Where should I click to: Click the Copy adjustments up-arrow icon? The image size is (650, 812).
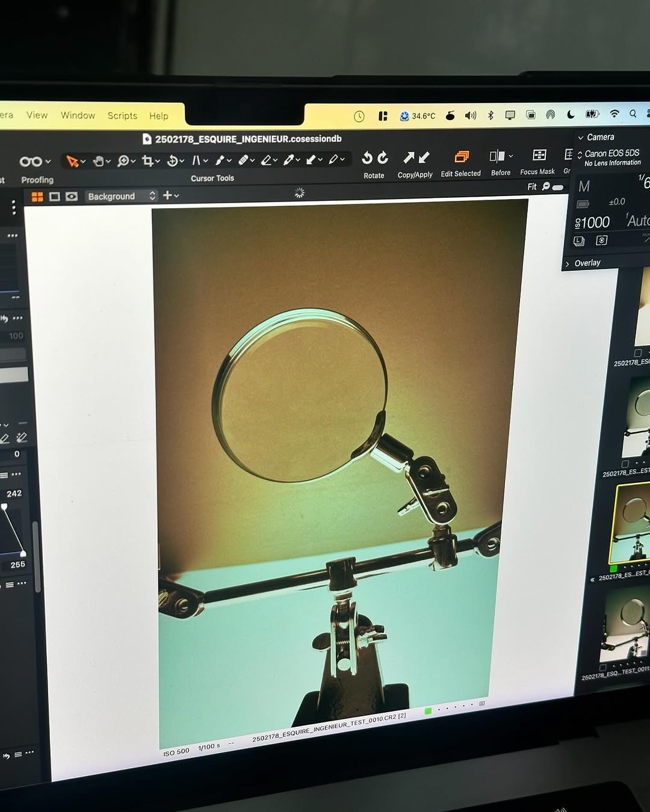[x=409, y=158]
